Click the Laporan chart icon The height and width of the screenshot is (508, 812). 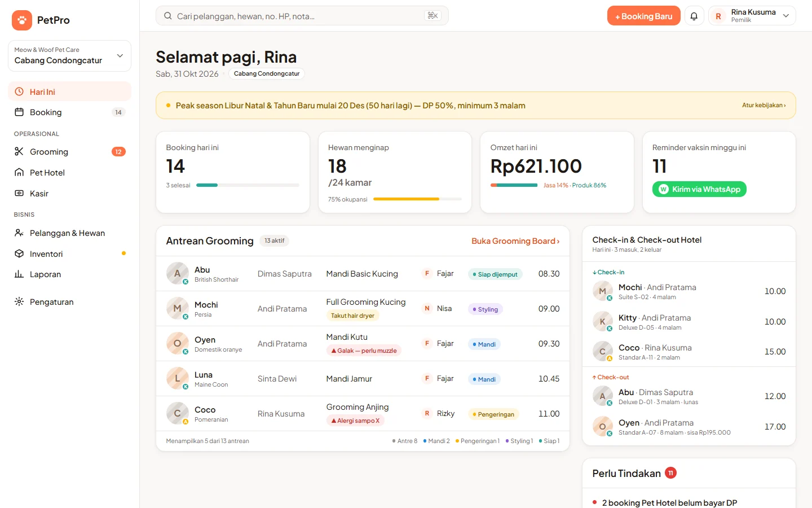19,274
